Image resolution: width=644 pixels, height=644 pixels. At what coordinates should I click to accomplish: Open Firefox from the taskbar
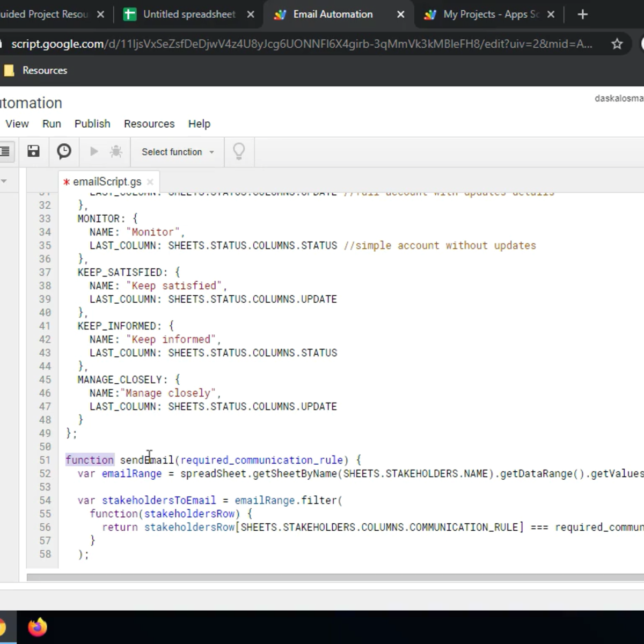[37, 627]
